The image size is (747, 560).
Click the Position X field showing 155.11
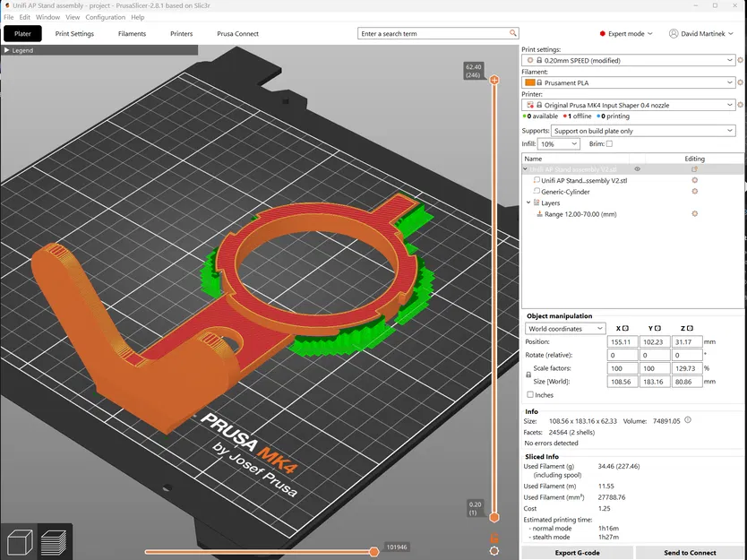622,341
